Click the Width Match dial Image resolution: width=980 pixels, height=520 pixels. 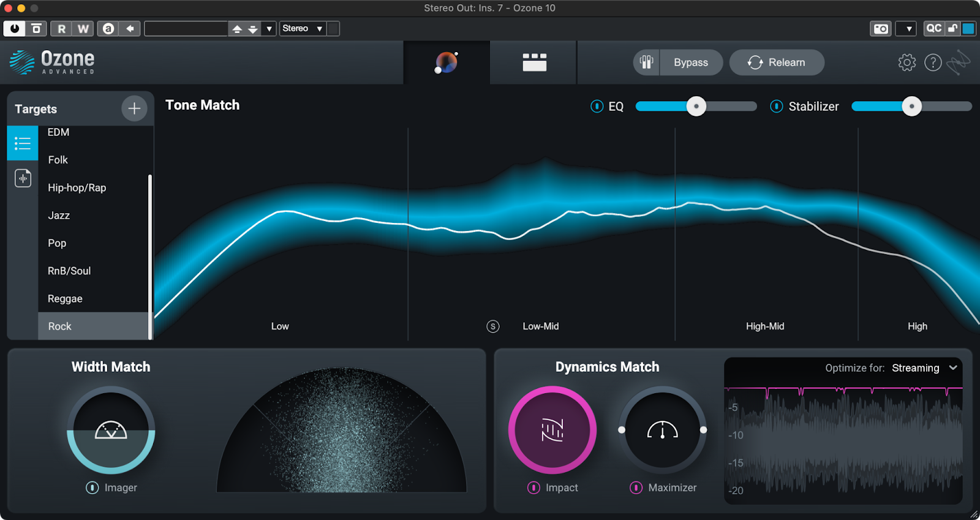coord(111,430)
